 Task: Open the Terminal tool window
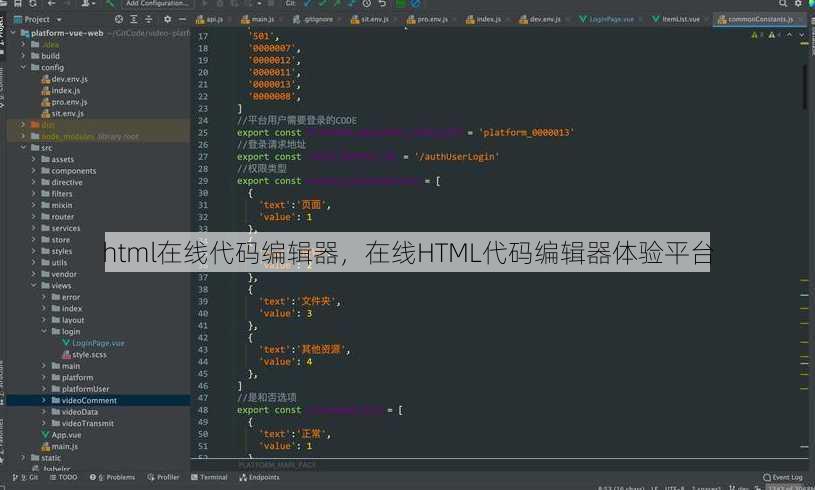pyautogui.click(x=209, y=477)
